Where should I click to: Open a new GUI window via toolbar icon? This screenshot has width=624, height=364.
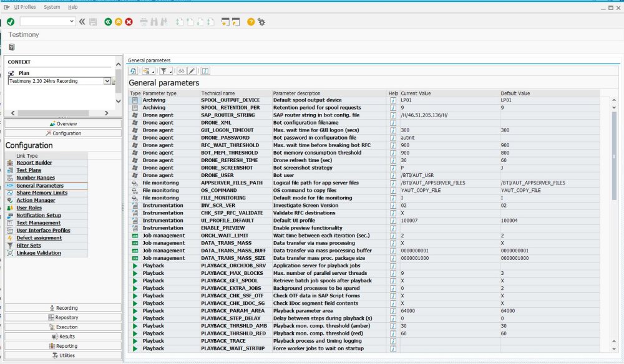tap(226, 22)
